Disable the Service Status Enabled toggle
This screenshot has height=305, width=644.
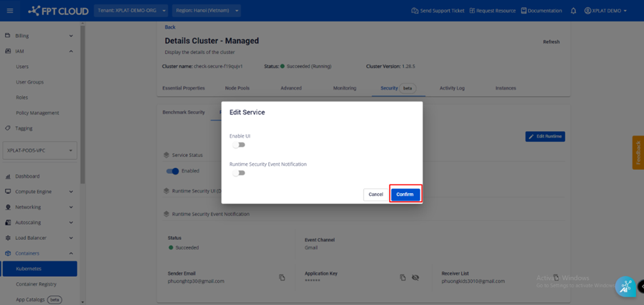pyautogui.click(x=173, y=171)
